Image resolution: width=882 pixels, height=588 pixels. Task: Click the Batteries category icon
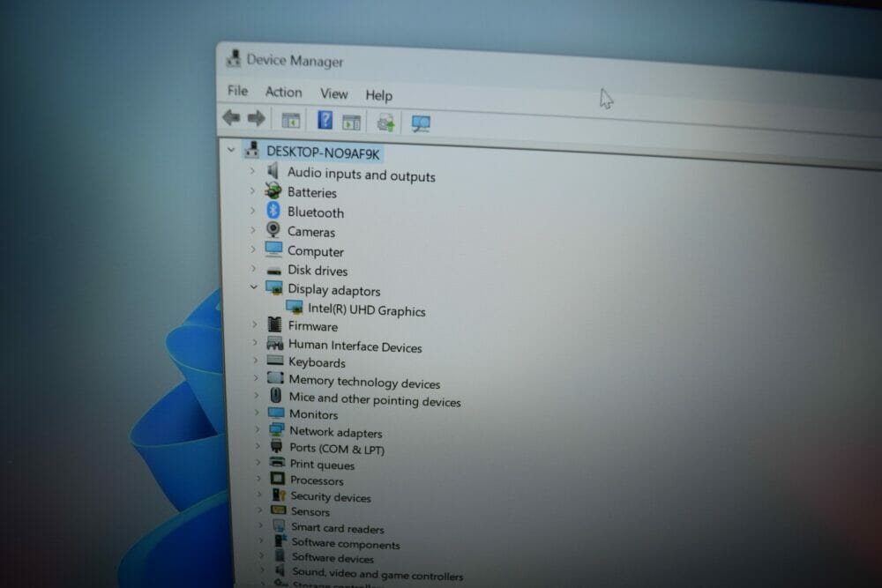pyautogui.click(x=273, y=190)
